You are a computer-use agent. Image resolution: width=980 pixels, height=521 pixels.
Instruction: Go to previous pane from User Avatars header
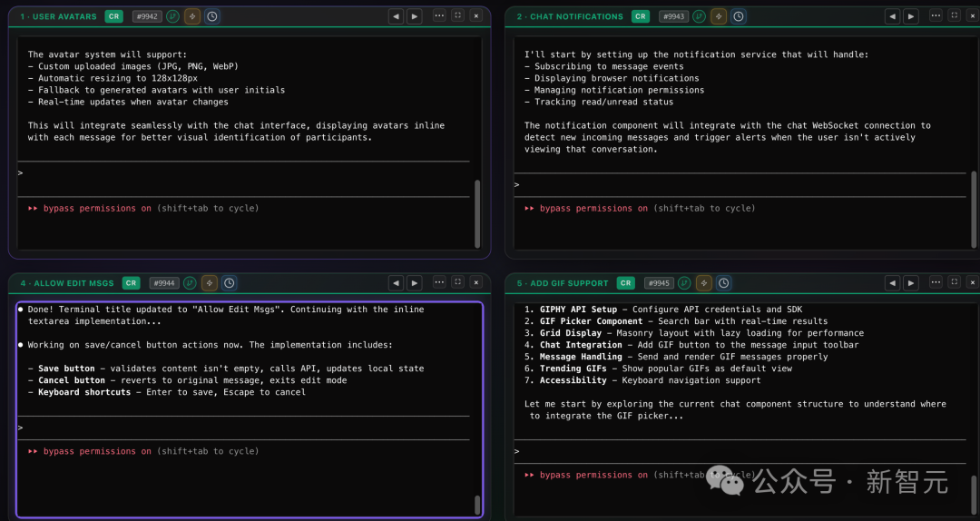[x=396, y=16]
